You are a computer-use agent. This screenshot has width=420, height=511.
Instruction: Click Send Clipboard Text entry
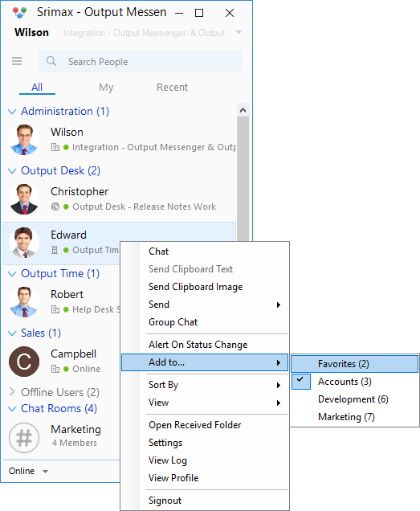point(205,269)
